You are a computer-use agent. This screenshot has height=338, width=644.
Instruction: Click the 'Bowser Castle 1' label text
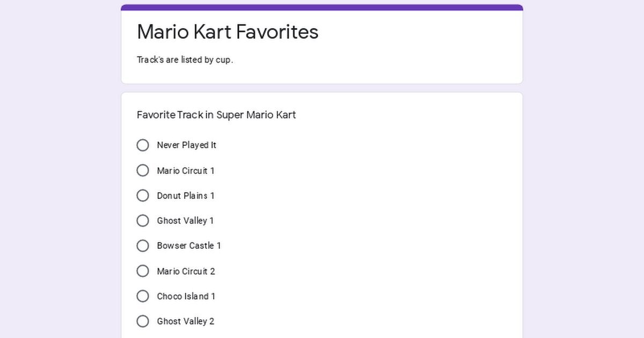188,246
